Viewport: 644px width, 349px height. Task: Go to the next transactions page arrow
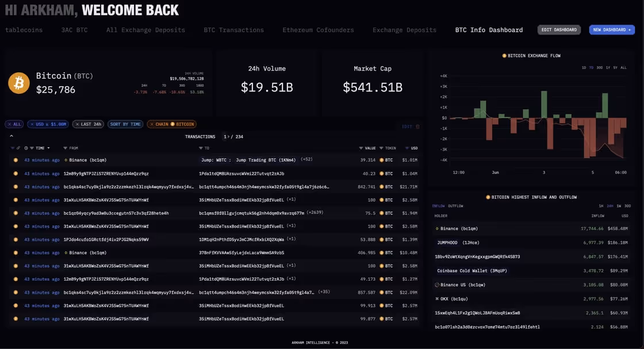click(x=229, y=136)
